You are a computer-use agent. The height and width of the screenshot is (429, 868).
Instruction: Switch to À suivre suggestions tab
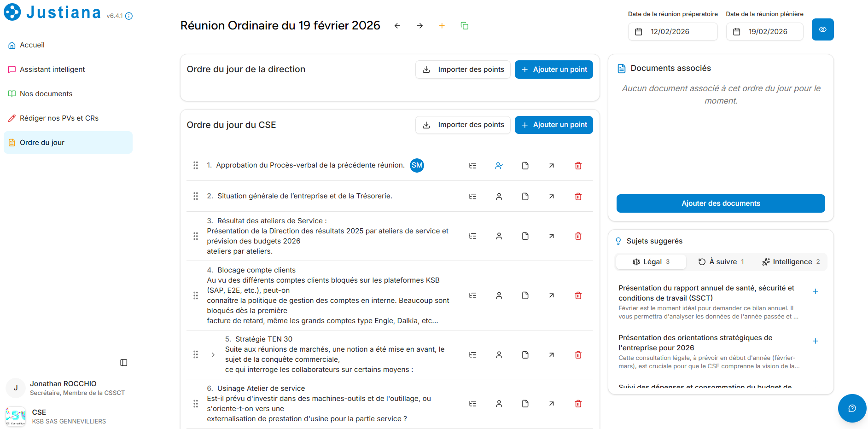(x=721, y=262)
